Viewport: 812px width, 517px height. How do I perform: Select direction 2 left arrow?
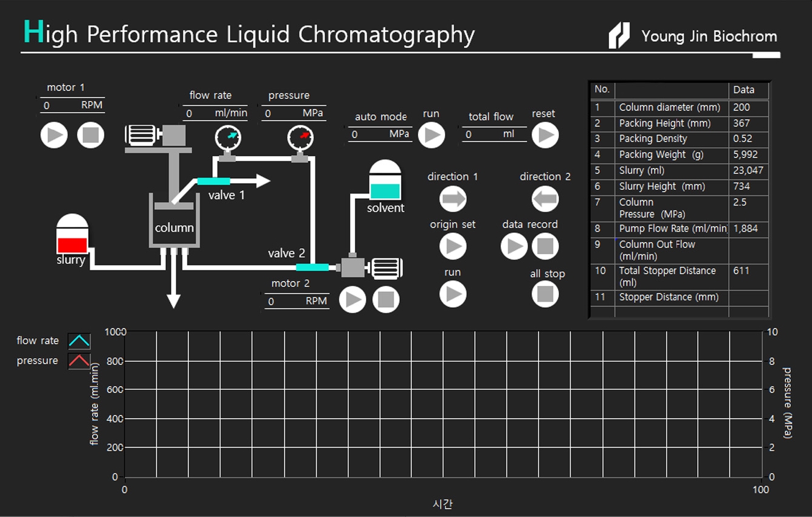[x=545, y=199]
